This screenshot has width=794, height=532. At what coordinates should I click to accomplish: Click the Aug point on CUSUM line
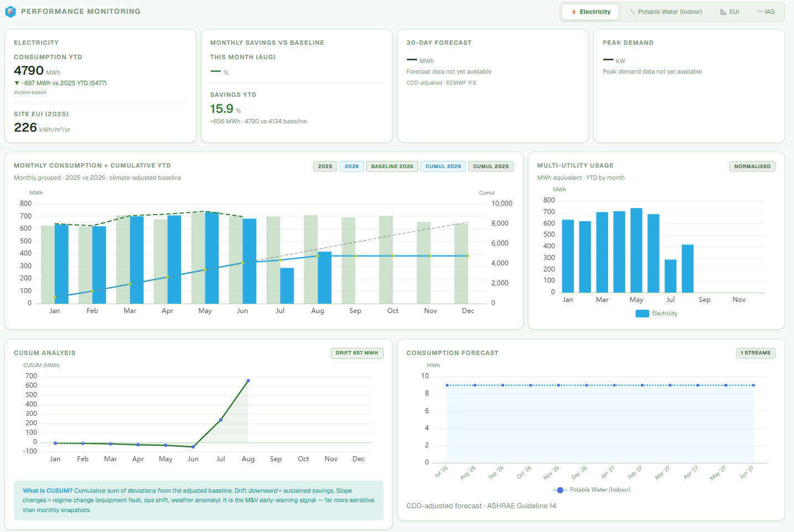pyautogui.click(x=248, y=380)
